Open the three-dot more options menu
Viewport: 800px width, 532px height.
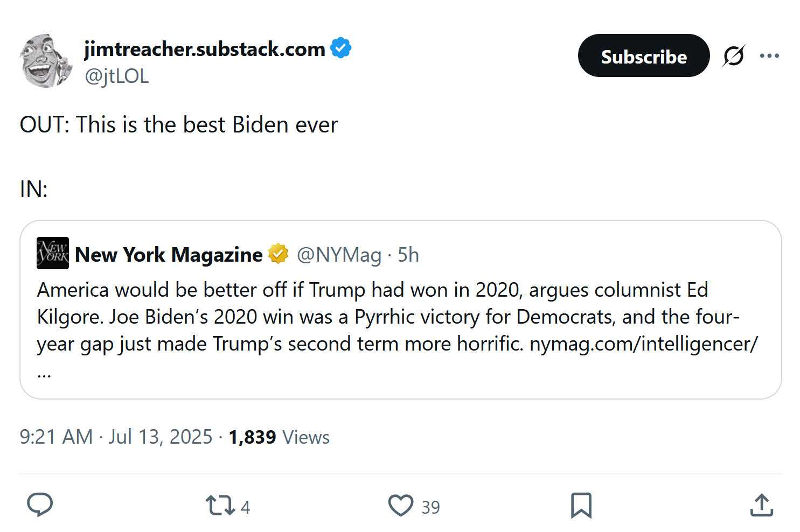tap(769, 55)
